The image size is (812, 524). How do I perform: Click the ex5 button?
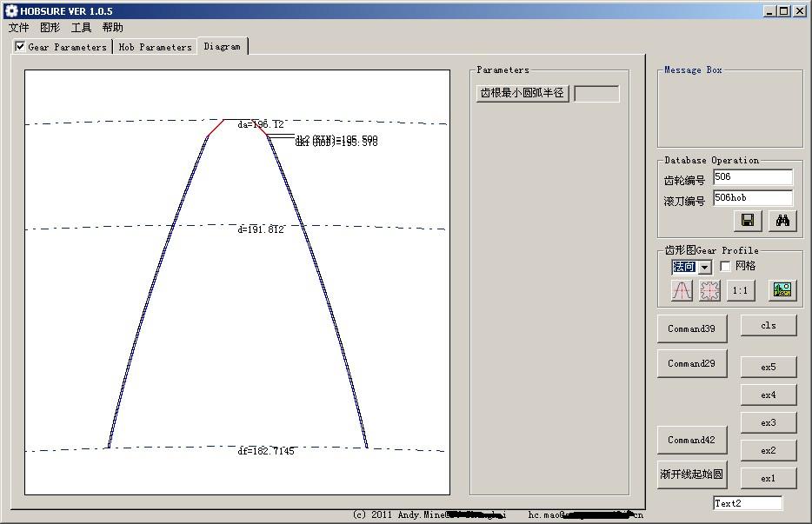click(769, 367)
